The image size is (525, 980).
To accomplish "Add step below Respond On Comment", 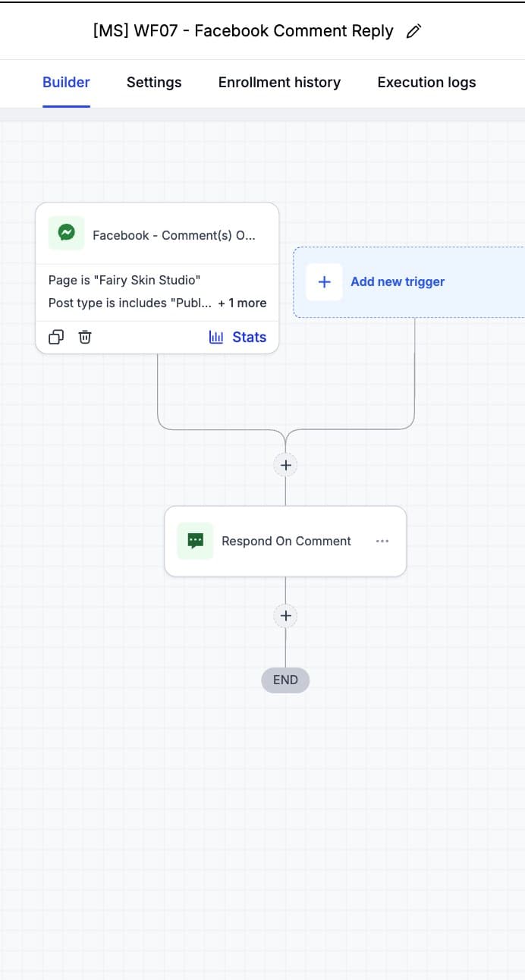I will point(285,616).
